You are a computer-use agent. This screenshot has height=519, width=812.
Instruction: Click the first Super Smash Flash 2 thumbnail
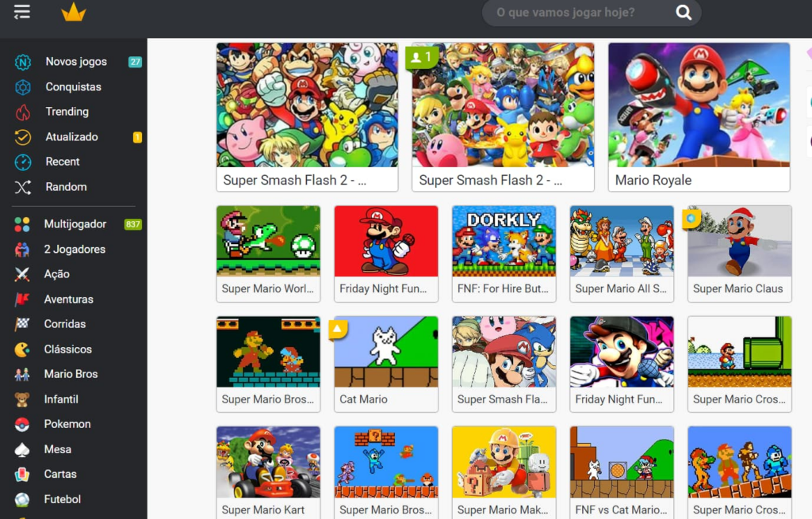307,105
